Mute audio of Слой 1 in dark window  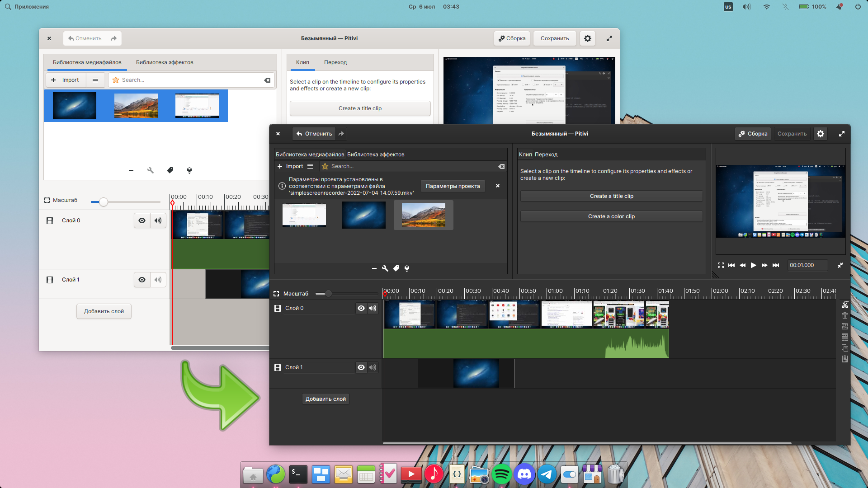click(373, 367)
